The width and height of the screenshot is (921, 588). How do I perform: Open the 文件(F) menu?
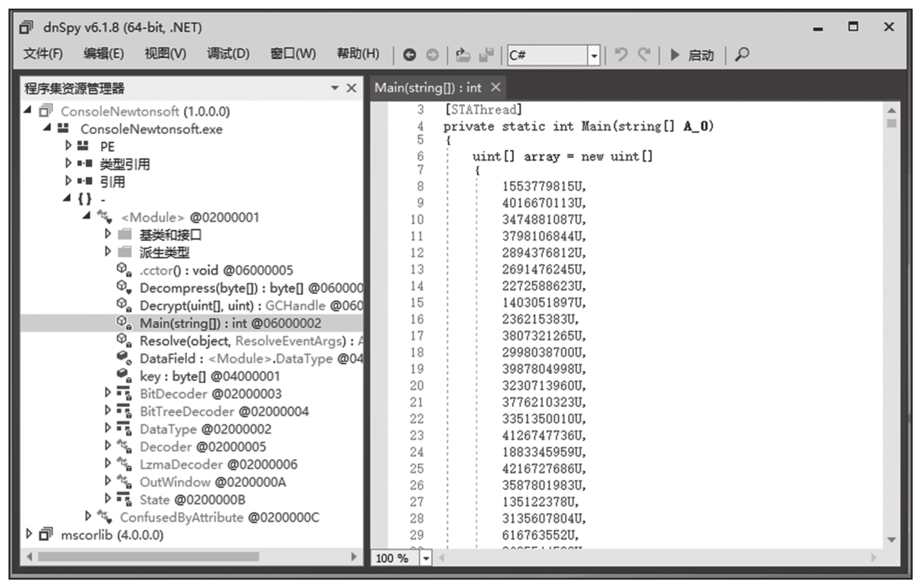click(43, 54)
